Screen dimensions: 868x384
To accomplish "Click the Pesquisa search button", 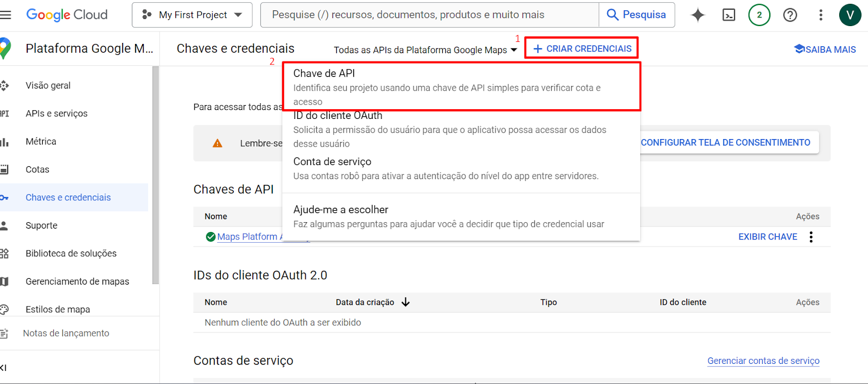I will point(637,15).
